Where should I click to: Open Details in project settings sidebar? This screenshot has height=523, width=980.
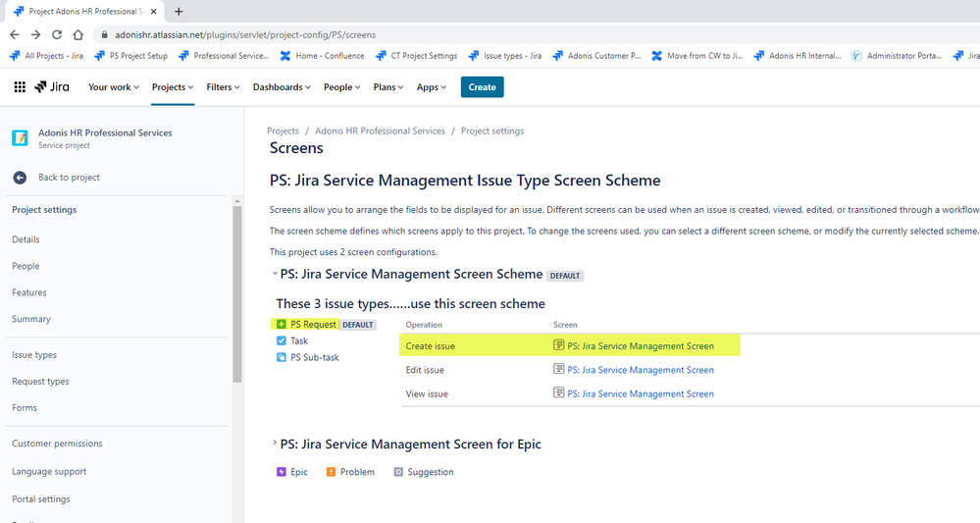pos(26,239)
